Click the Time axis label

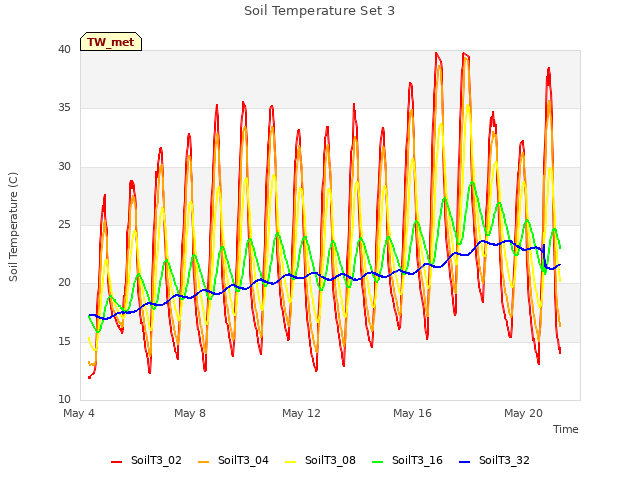(x=566, y=429)
